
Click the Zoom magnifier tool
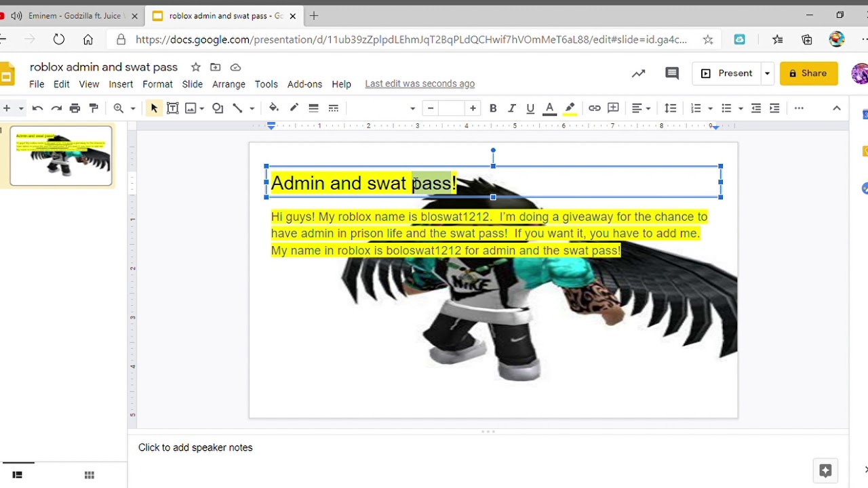(119, 108)
